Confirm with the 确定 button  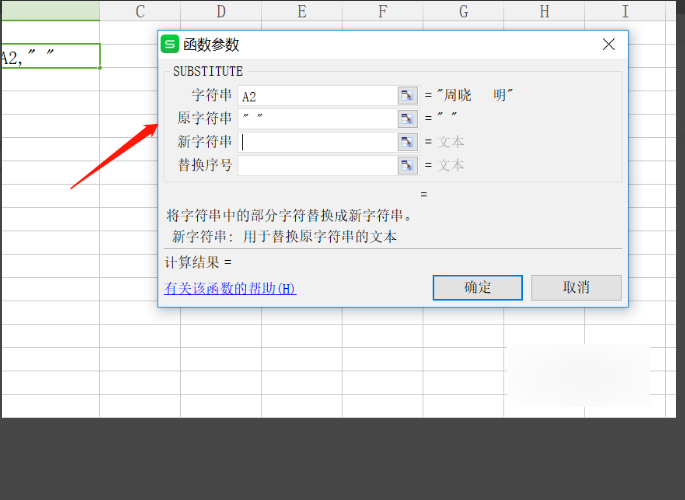pos(477,287)
